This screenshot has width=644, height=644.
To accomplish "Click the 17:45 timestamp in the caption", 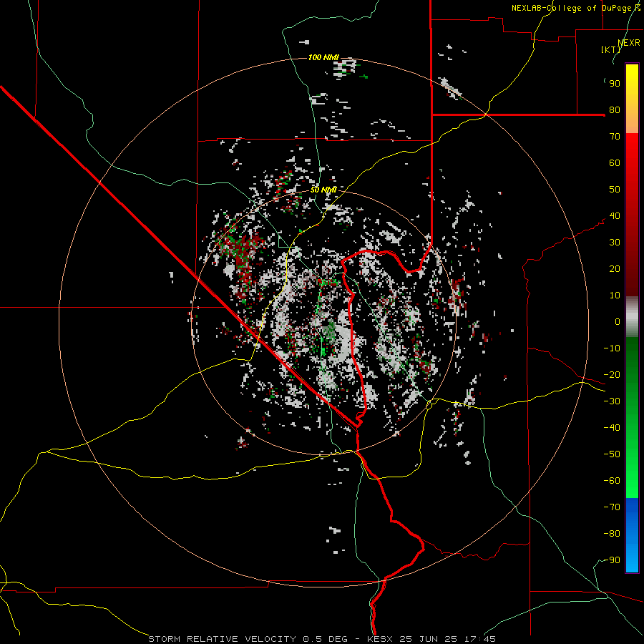I will (479, 639).
